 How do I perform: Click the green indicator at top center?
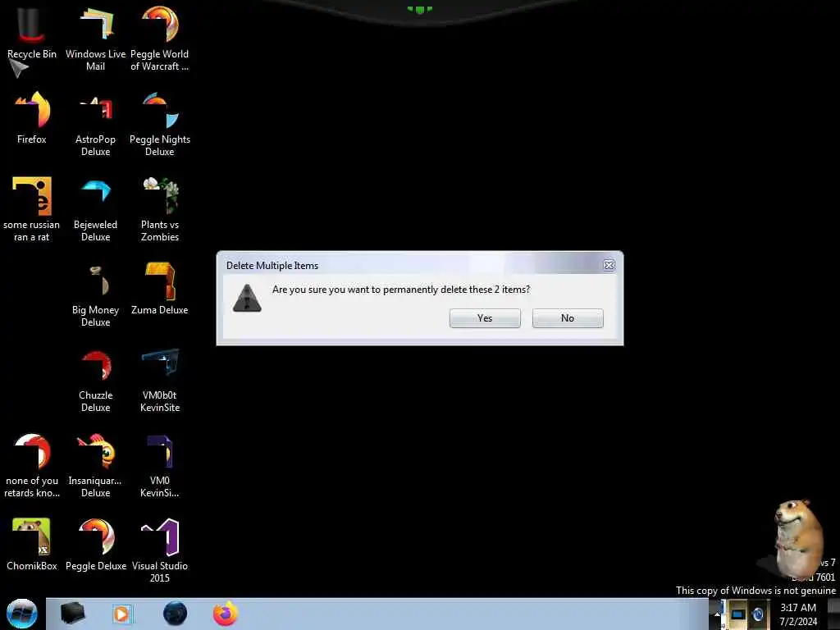click(419, 10)
